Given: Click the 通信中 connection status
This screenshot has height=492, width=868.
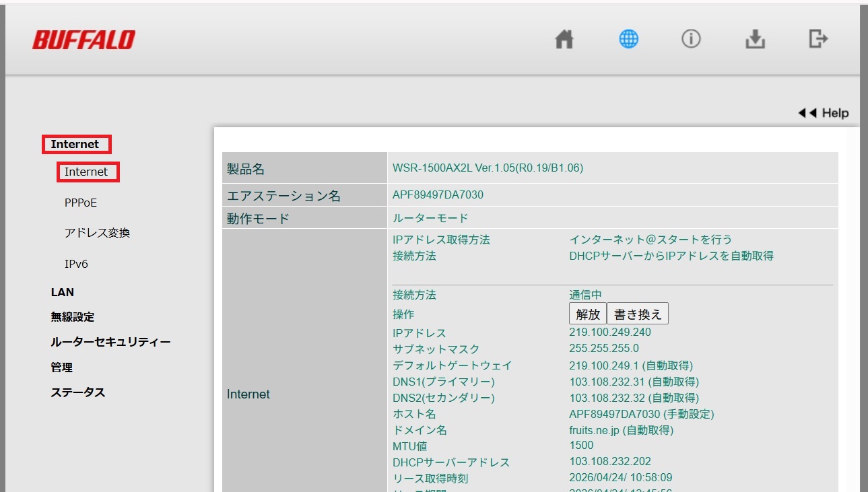Looking at the screenshot, I should (586, 295).
